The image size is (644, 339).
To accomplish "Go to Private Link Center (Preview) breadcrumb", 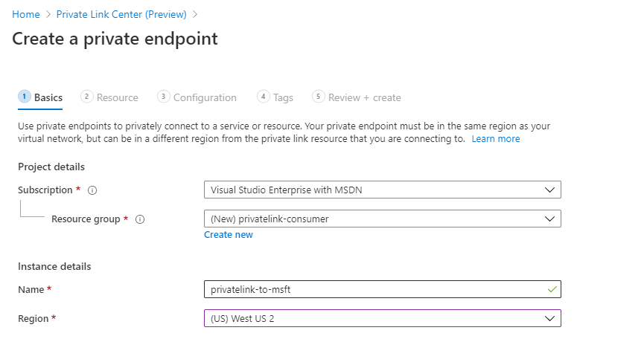I will tap(121, 14).
